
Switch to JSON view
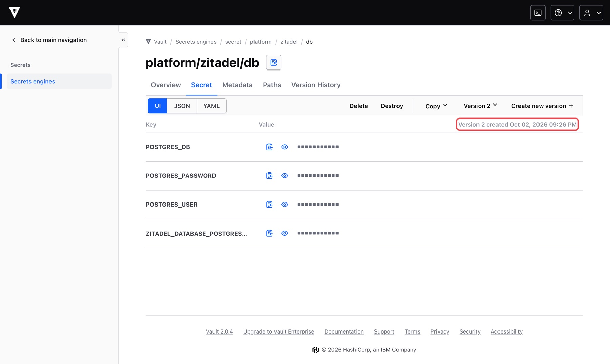(x=182, y=106)
